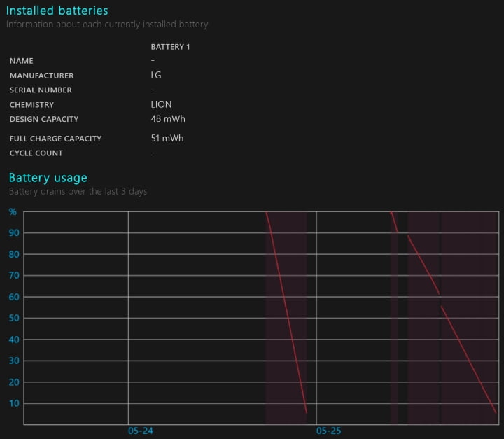The image size is (504, 439).
Task: Select the LG manufacturer value
Action: click(x=156, y=76)
